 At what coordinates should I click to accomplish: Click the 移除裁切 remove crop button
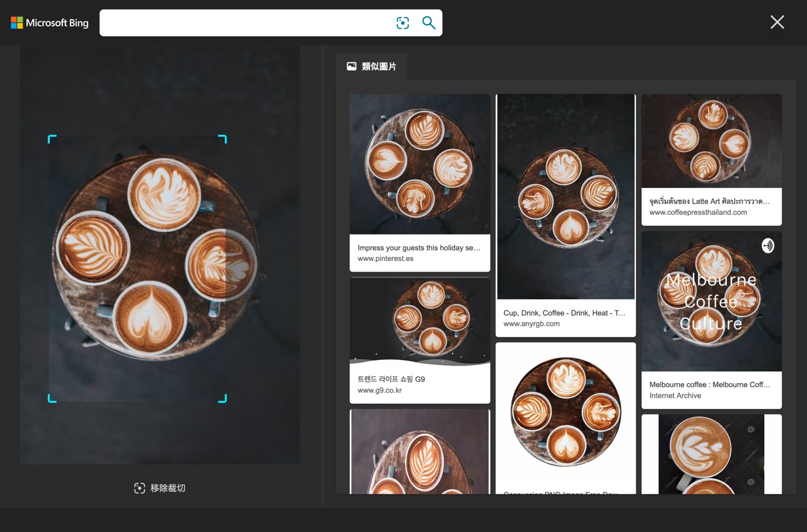coord(160,488)
